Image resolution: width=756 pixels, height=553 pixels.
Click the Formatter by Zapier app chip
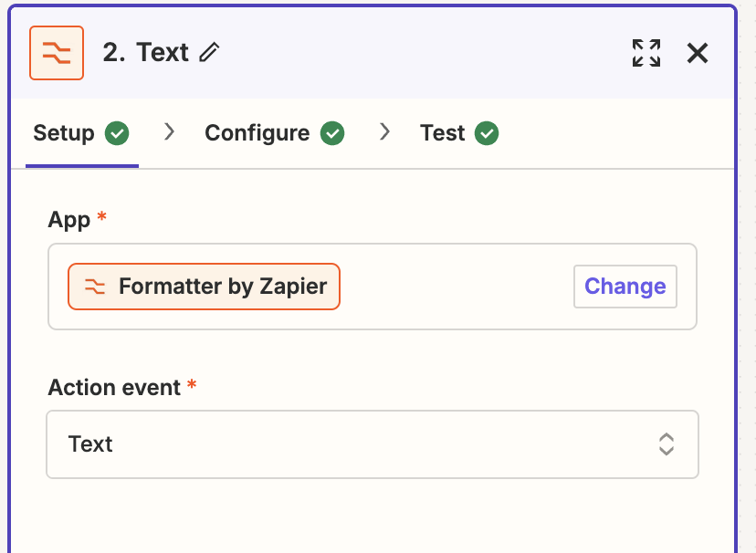[x=204, y=287]
